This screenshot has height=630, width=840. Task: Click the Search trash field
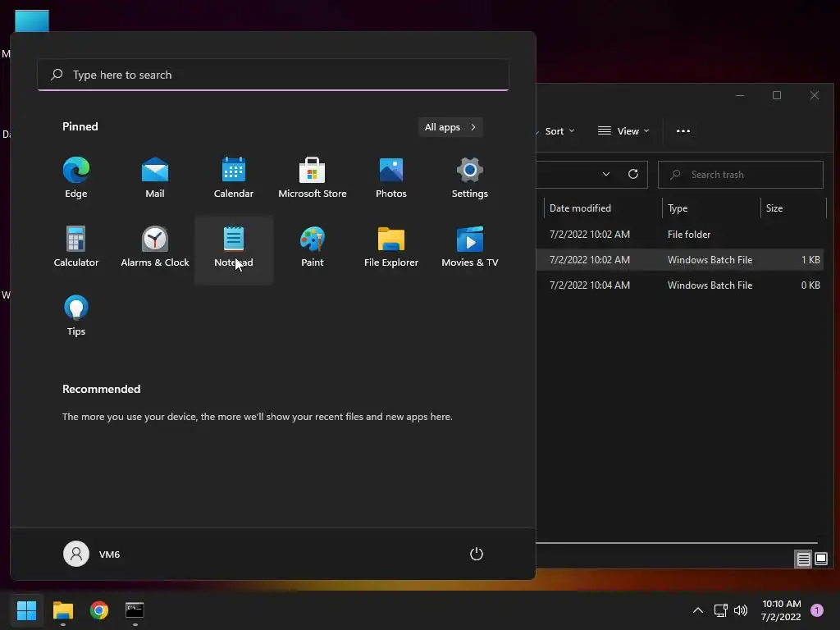(741, 175)
